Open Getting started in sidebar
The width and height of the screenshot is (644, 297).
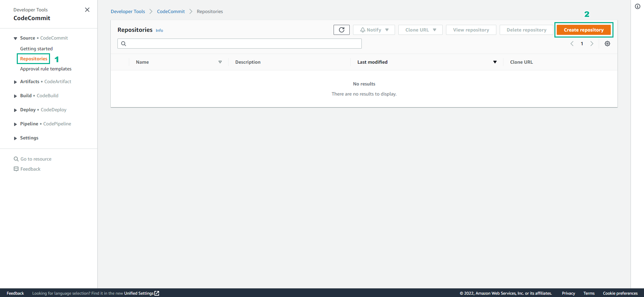point(36,49)
